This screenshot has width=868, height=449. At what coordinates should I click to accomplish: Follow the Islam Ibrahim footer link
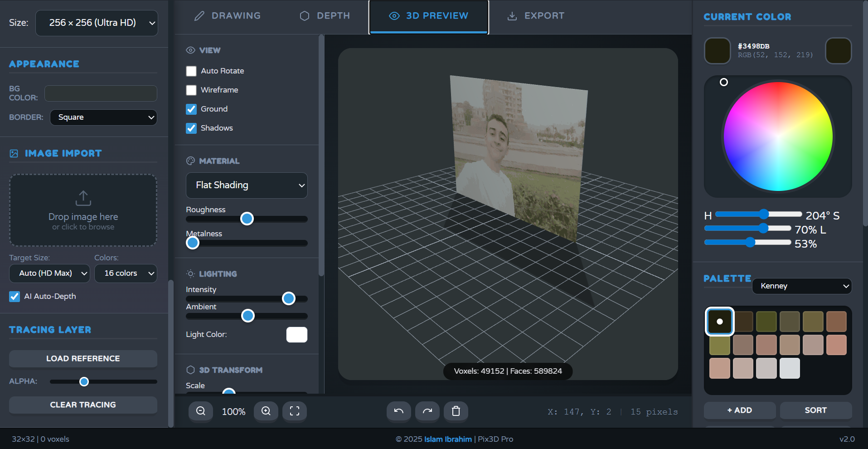448,439
